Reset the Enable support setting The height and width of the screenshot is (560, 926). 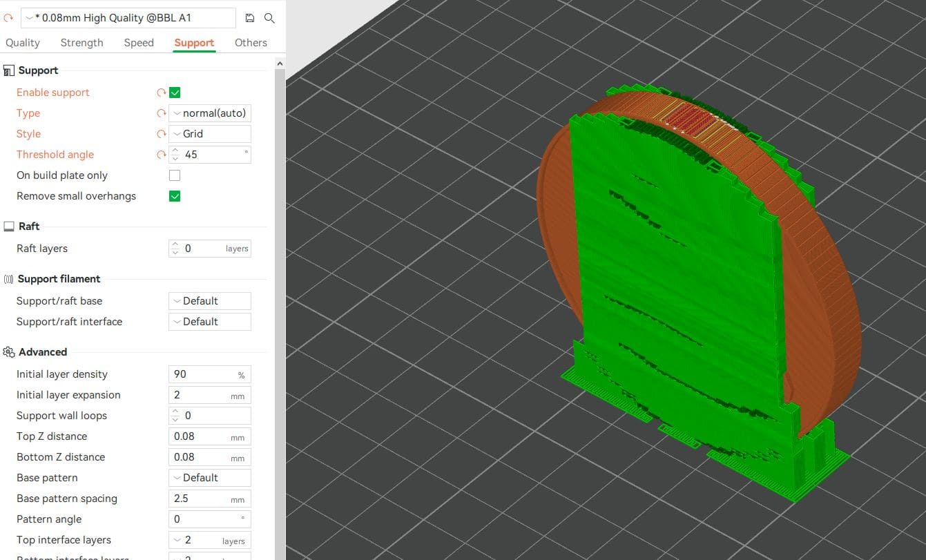pyautogui.click(x=162, y=93)
